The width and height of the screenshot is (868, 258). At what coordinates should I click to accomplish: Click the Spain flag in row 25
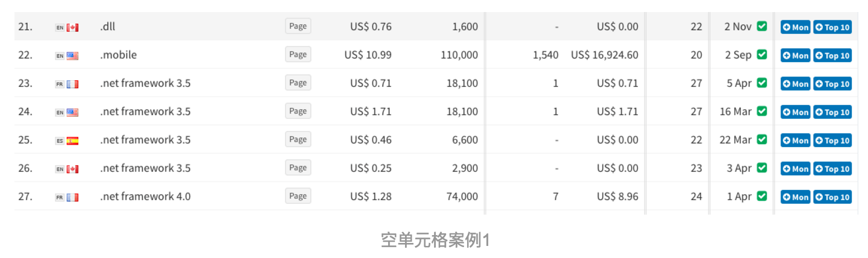[x=72, y=140]
